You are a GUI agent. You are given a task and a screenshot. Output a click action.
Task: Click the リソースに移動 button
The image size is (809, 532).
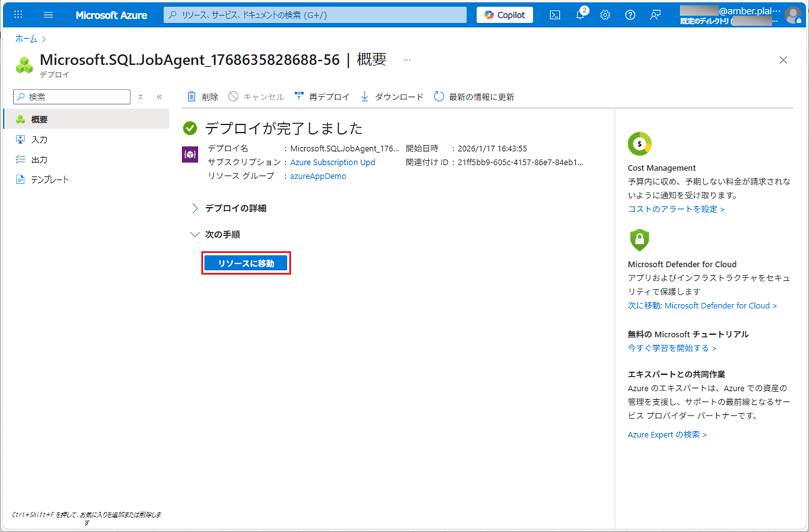[246, 264]
